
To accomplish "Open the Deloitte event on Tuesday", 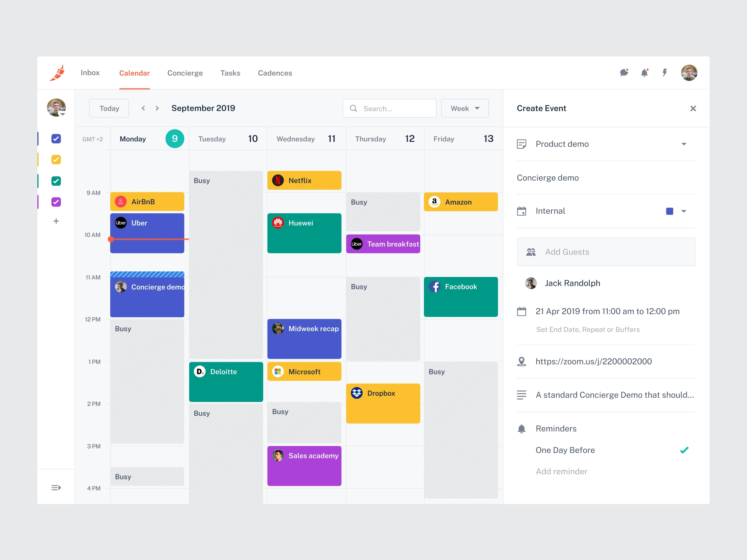I will point(226,382).
